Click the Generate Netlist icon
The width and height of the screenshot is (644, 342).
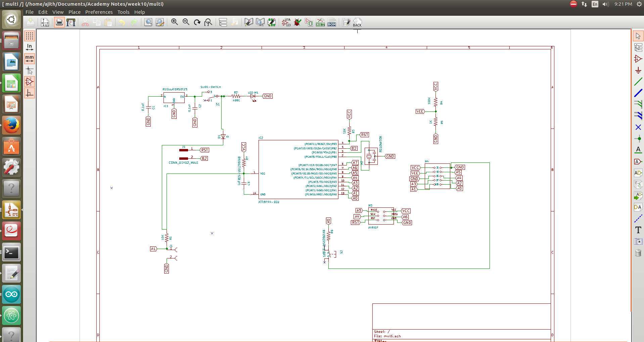point(320,22)
